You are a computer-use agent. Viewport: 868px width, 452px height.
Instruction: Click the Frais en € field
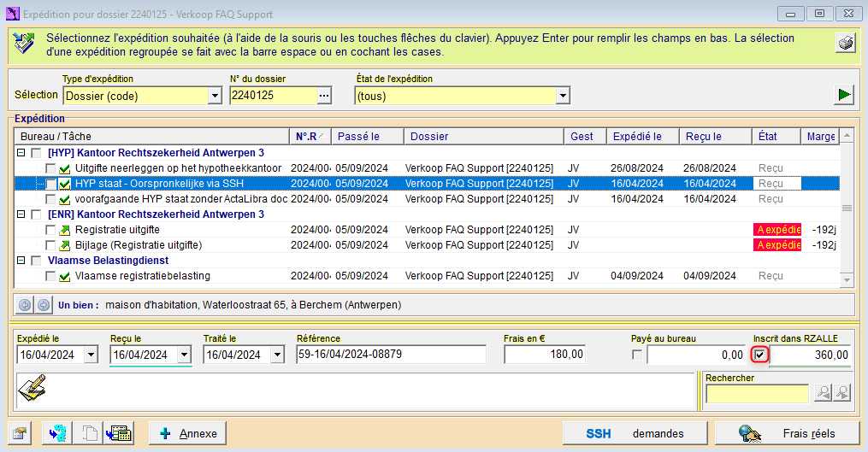point(545,354)
